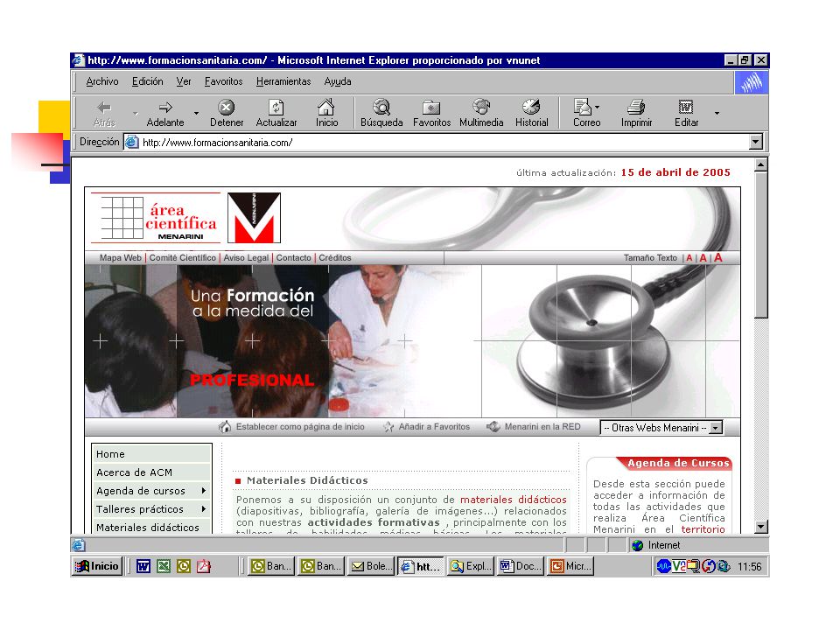Screen dimensions: 840x630
Task: Go home with the Inicio toolbar icon
Action: tap(326, 114)
